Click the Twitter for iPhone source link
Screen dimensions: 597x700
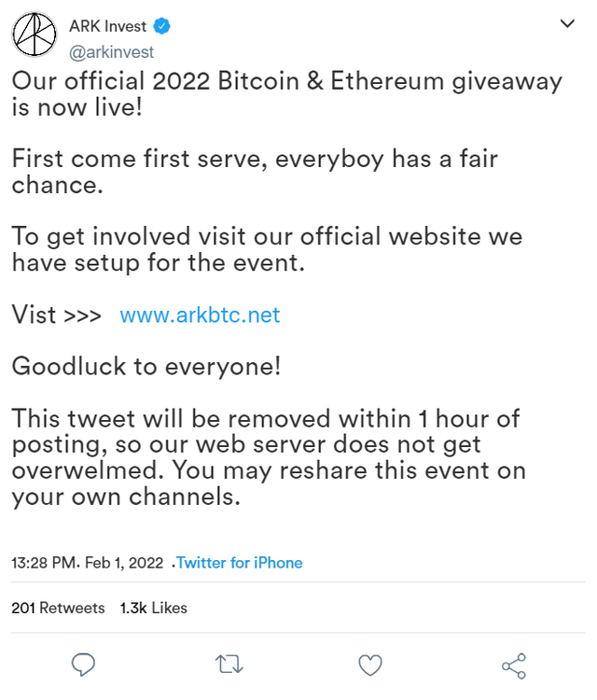(240, 563)
